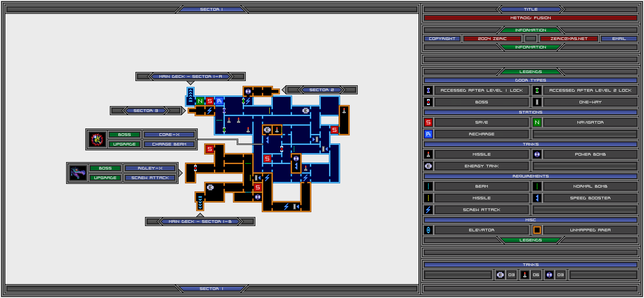The image size is (644, 298).
Task: Select the Screw Attack lightning legend icon
Action: (428, 210)
